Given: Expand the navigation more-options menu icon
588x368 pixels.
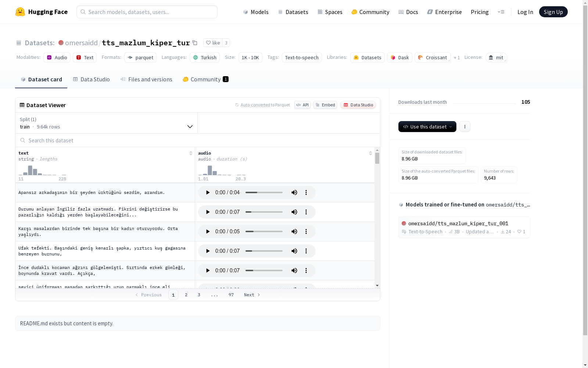Looking at the screenshot, I should [501, 12].
